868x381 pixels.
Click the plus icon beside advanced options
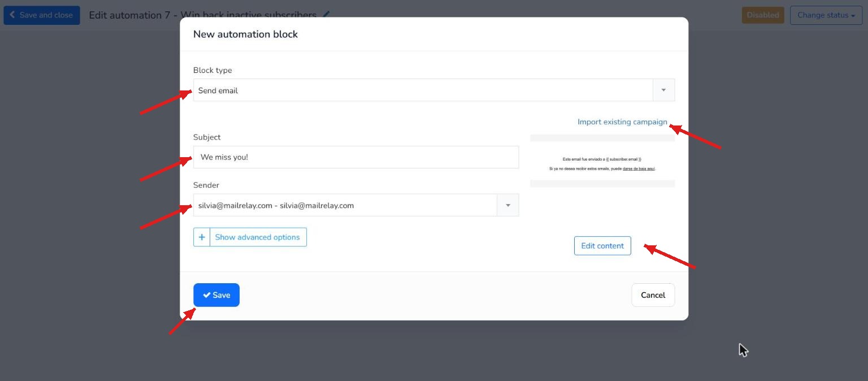[202, 237]
